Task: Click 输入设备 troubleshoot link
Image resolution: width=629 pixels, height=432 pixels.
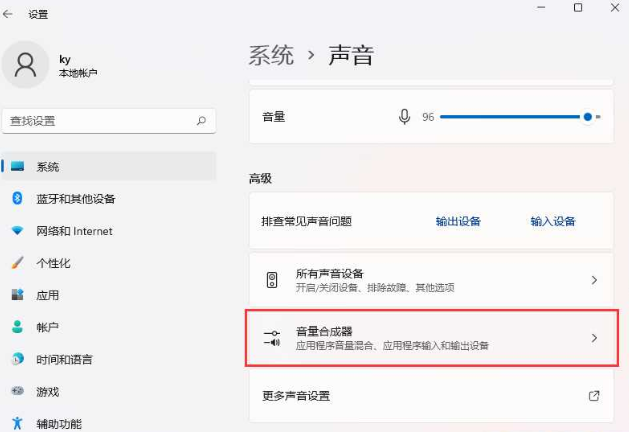Action: tap(553, 221)
